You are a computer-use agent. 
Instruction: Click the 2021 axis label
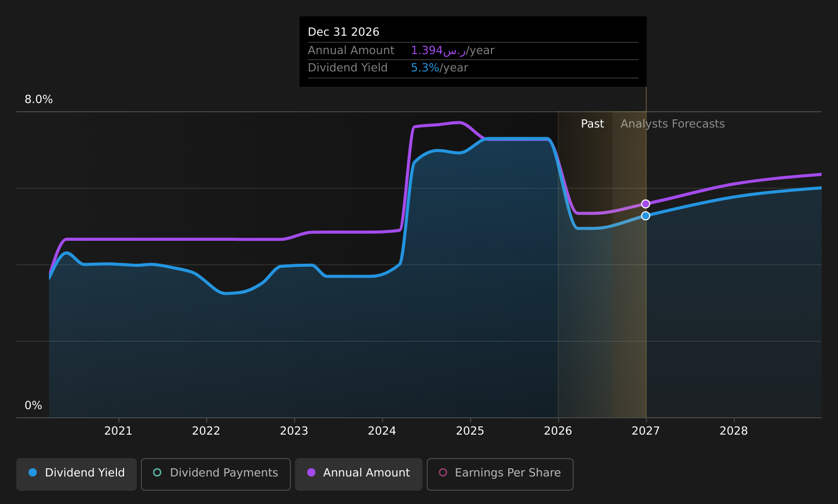point(118,431)
